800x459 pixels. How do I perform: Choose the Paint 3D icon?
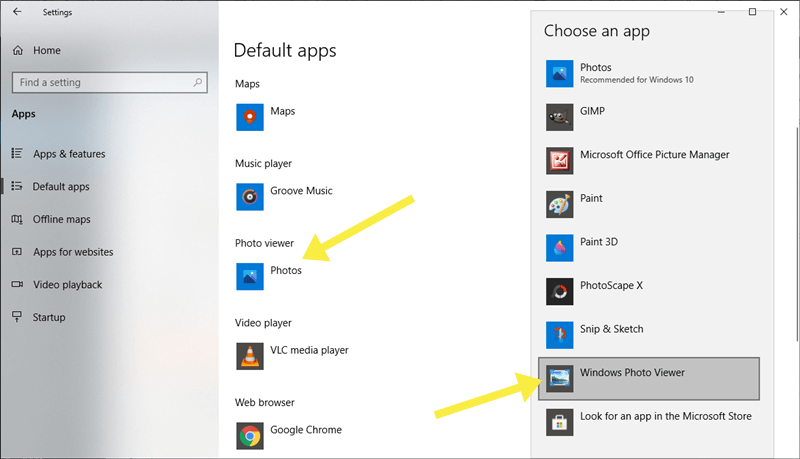pyautogui.click(x=560, y=248)
